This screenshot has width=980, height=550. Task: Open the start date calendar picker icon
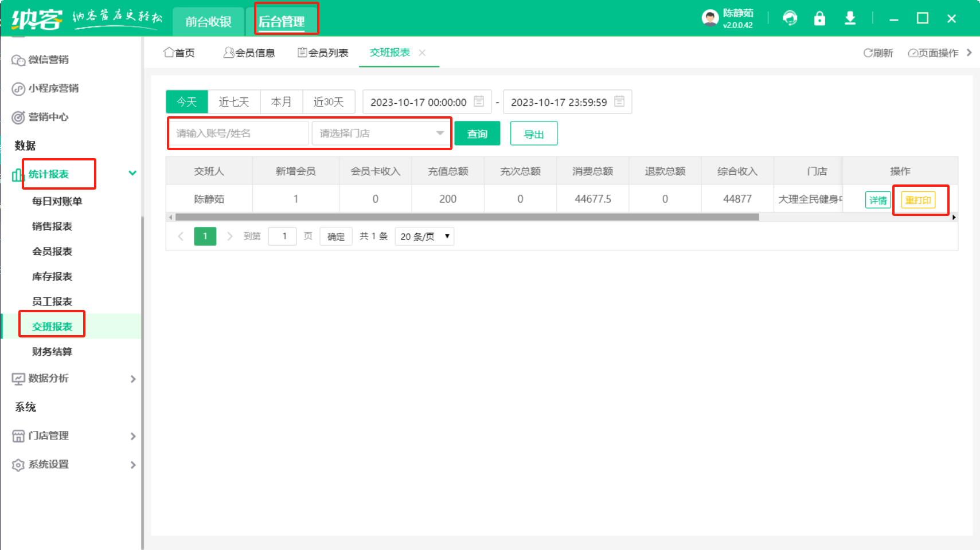(x=479, y=102)
